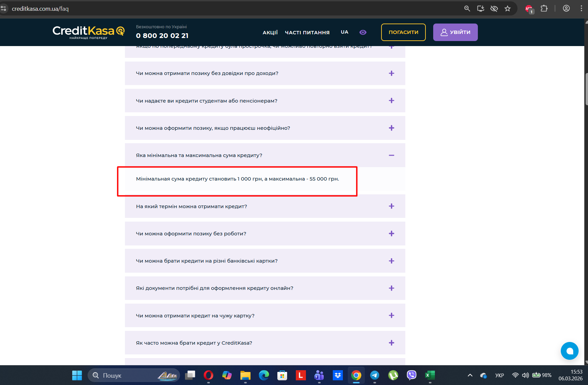Open the browser Extensions puzzle icon

point(544,8)
